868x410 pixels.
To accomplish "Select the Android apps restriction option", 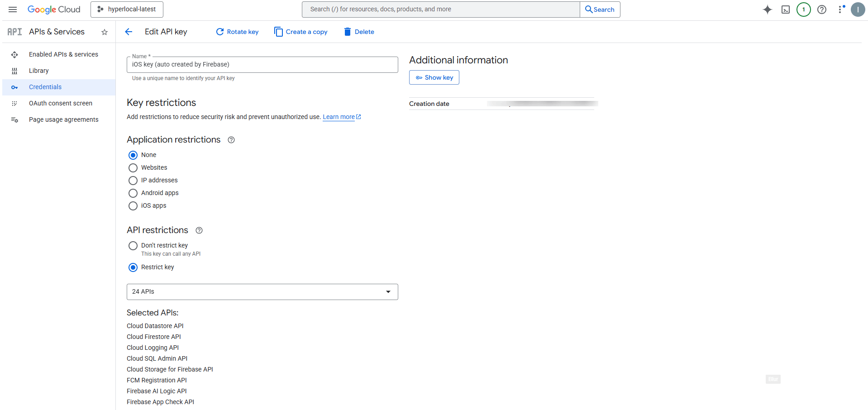I will pos(133,193).
